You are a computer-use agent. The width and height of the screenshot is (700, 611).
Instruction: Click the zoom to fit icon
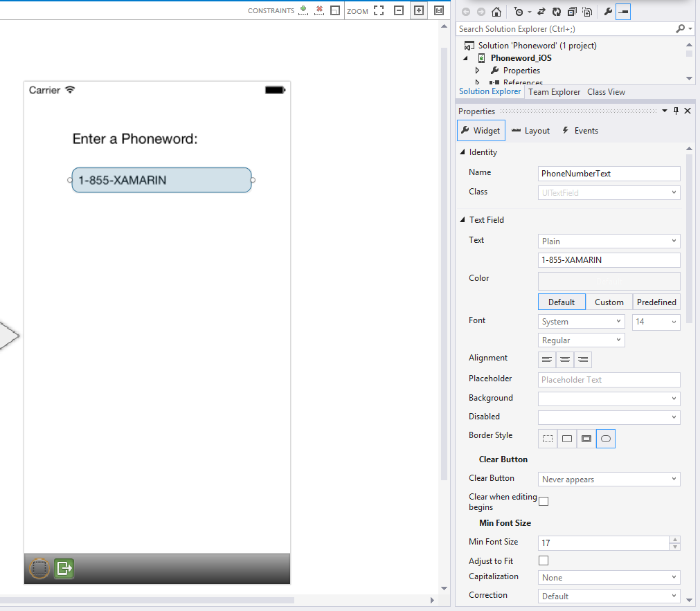click(x=378, y=10)
